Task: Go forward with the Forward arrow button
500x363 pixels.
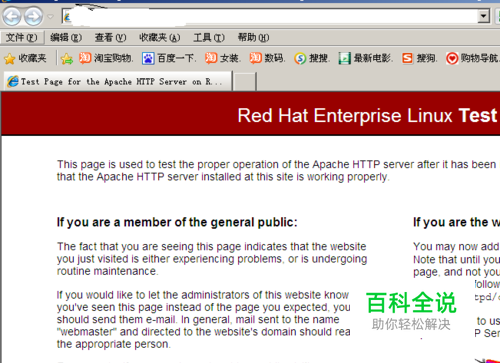Action: 34,16
